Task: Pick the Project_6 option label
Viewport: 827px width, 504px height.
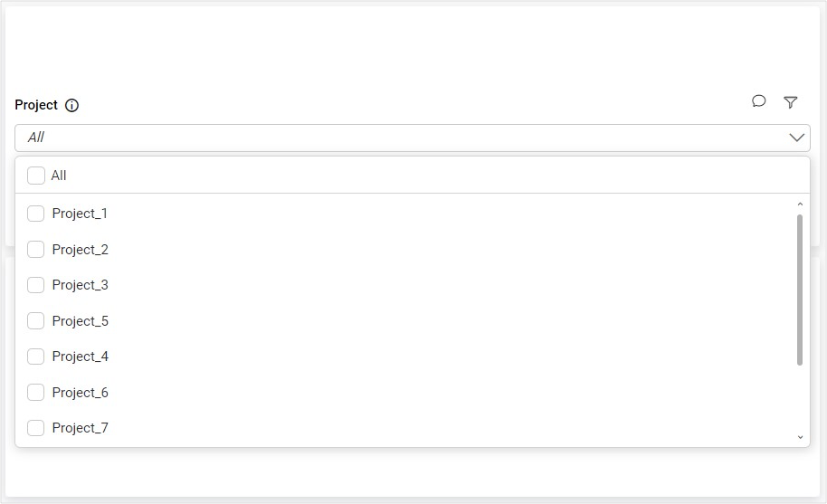Action: click(80, 393)
